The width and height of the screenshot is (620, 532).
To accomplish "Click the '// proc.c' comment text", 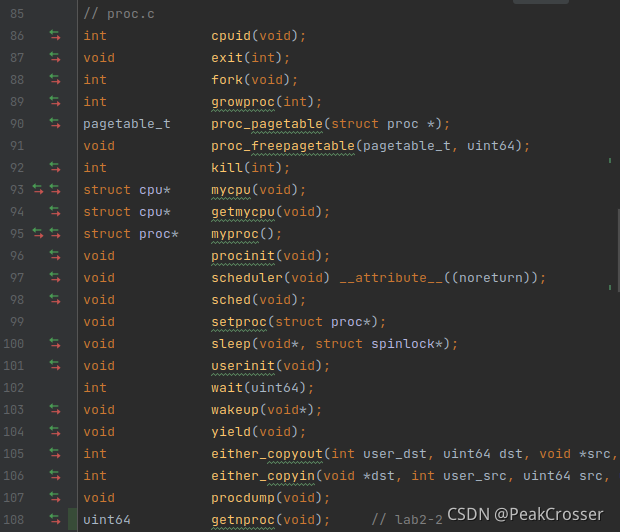I will coord(119,14).
